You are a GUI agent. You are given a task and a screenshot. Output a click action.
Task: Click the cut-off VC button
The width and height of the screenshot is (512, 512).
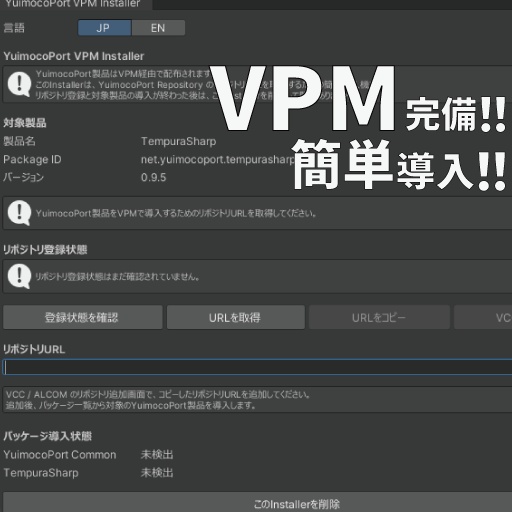click(483, 317)
